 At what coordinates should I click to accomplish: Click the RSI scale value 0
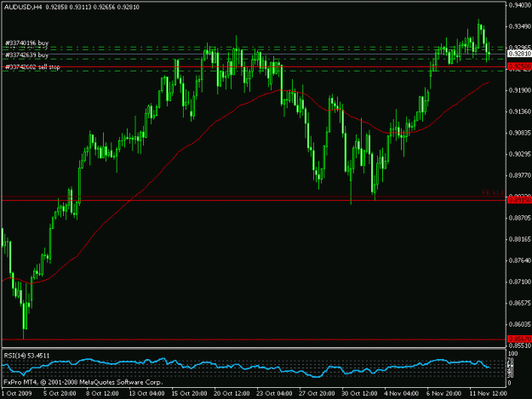click(x=510, y=384)
